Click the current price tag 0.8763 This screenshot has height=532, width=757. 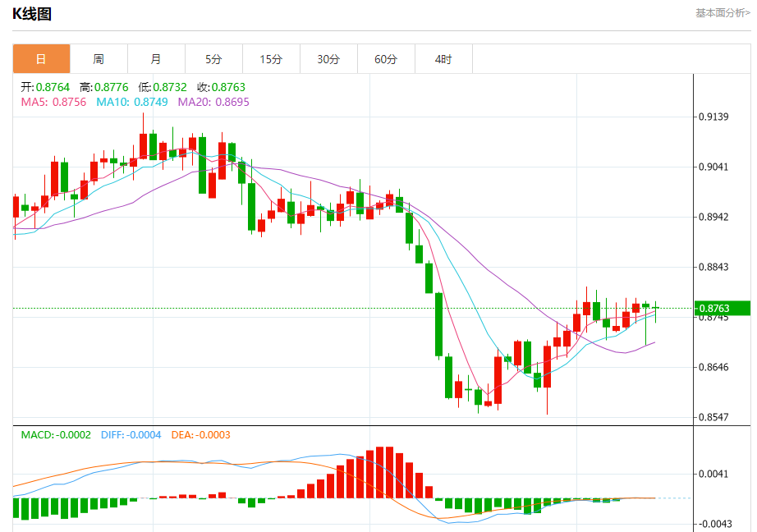(x=723, y=308)
